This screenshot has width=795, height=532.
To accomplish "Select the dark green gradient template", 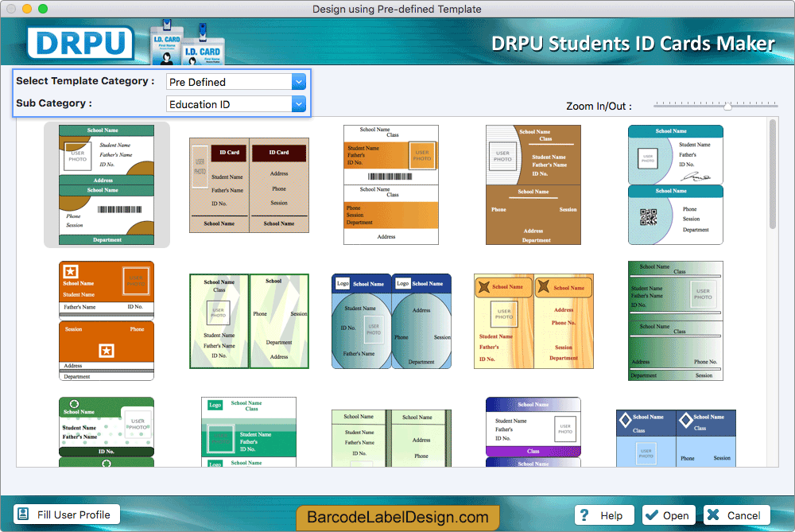I will [675, 321].
